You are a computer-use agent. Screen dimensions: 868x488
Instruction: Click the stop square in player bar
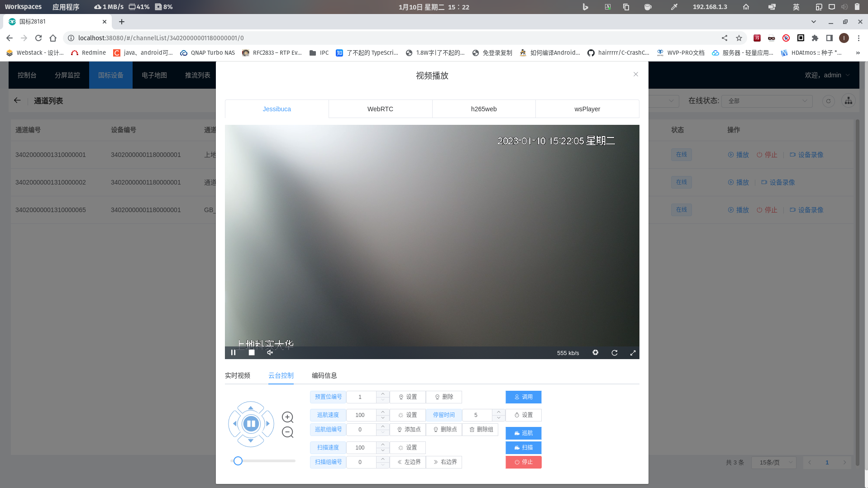point(252,353)
